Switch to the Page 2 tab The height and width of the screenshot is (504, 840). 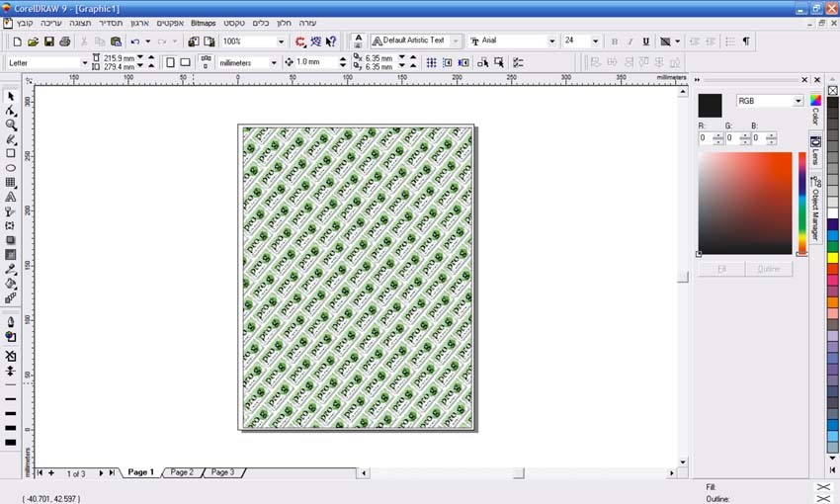click(182, 472)
